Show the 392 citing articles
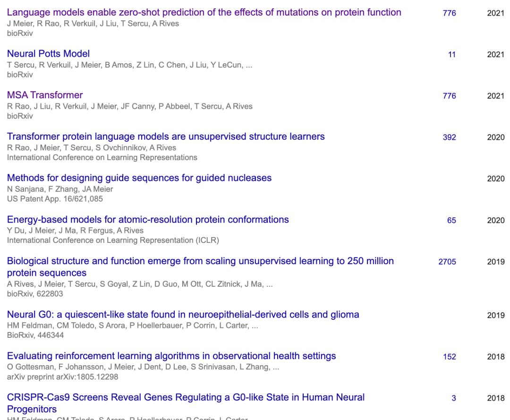Screen dimensions: 510x420 (x=449, y=137)
